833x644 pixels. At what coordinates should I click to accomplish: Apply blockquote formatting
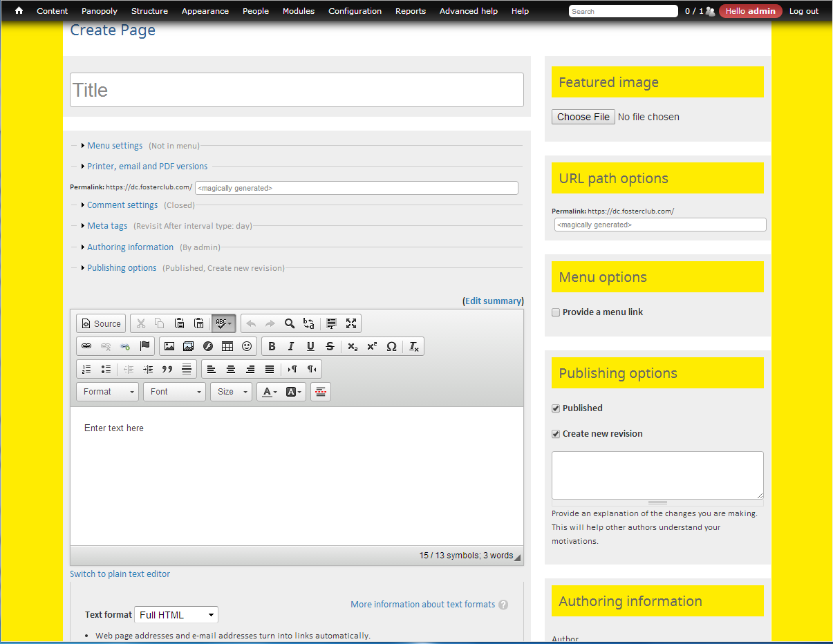tap(167, 368)
